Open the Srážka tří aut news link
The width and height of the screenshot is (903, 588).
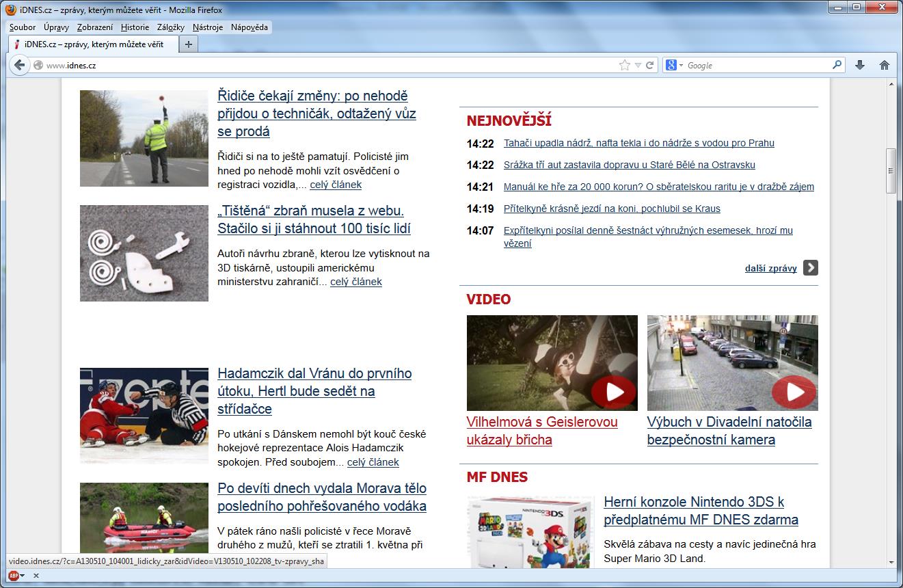pyautogui.click(x=630, y=165)
